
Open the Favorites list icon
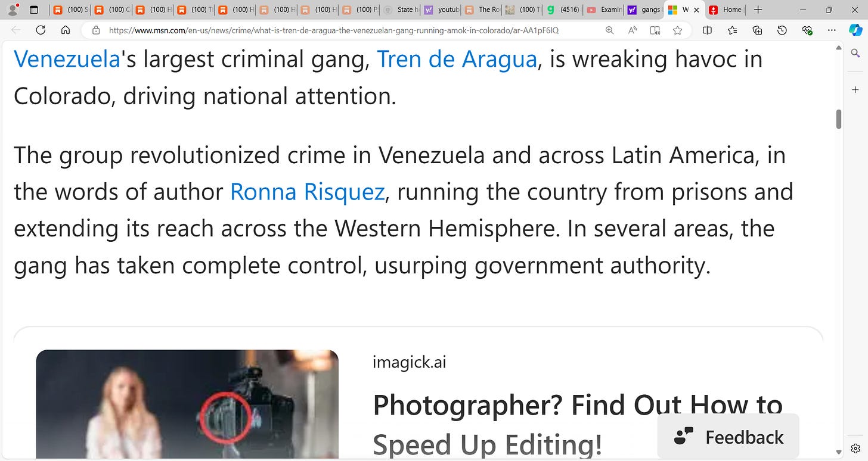pos(732,30)
